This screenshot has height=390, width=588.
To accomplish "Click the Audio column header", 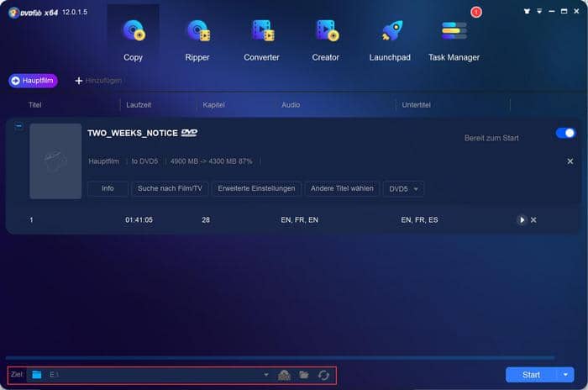I will coord(291,105).
